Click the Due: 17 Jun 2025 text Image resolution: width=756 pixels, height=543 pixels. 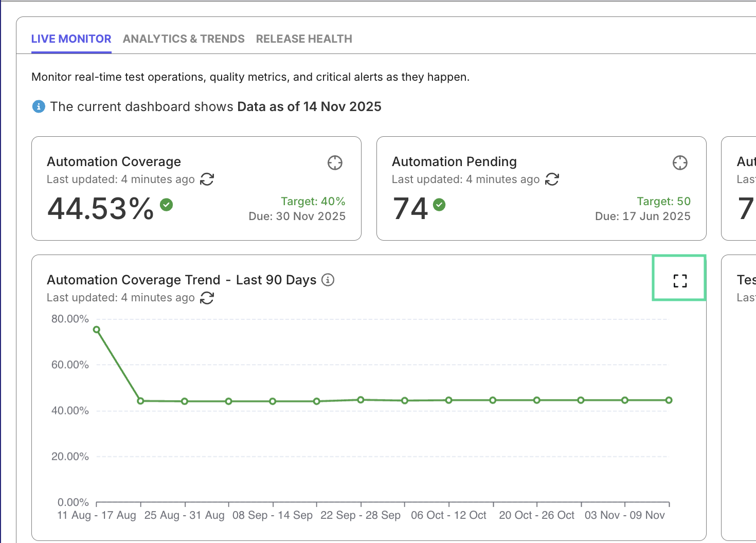pyautogui.click(x=643, y=216)
